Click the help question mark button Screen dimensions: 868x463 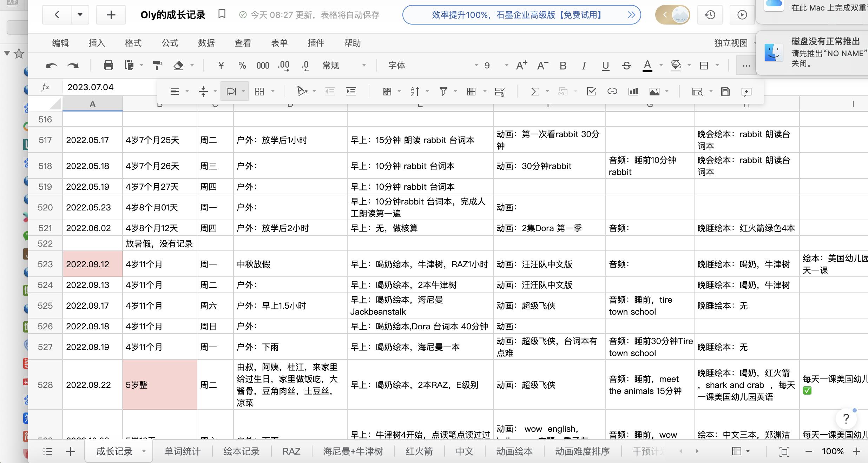(x=846, y=419)
